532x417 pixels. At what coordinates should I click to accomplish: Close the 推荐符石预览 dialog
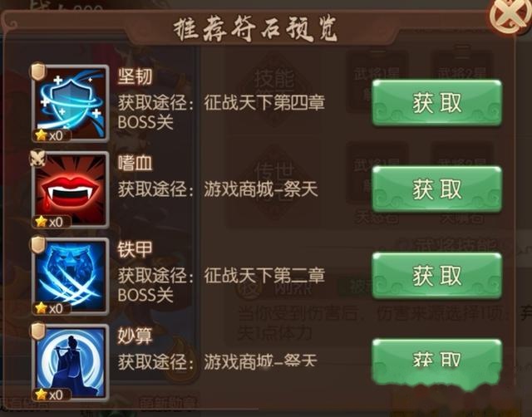click(x=510, y=15)
